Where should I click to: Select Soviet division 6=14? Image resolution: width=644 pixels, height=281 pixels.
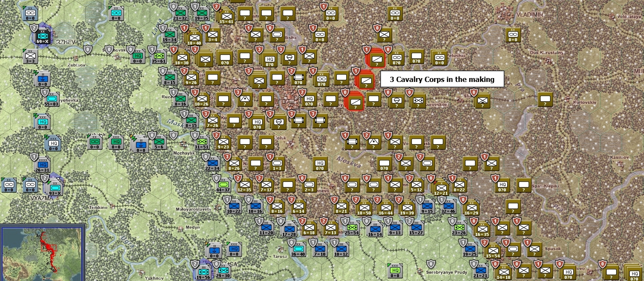coord(298,206)
